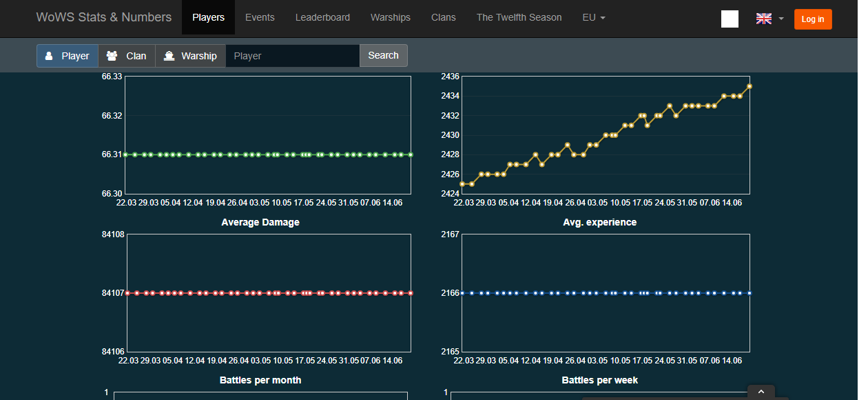Click the "66.33" axis value

[112, 77]
